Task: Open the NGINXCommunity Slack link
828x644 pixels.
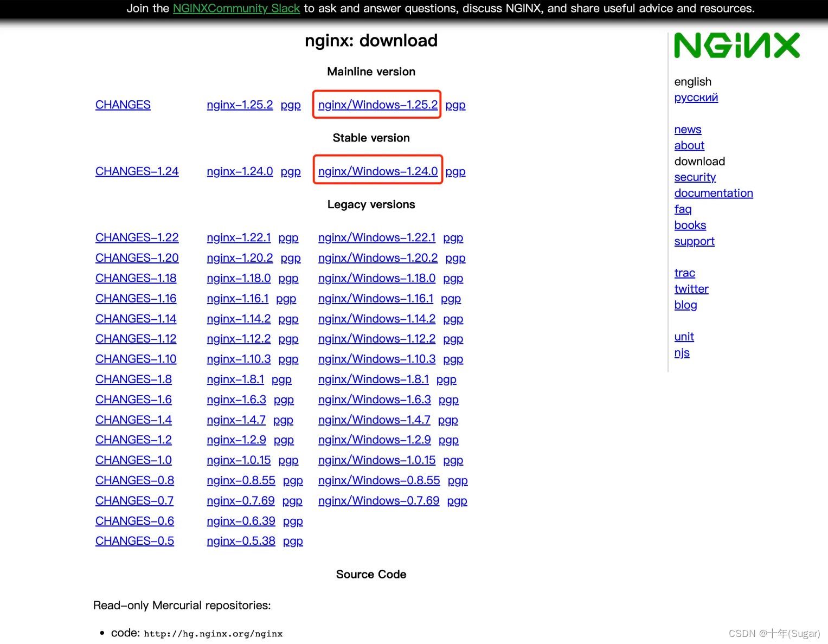Action: (x=236, y=8)
